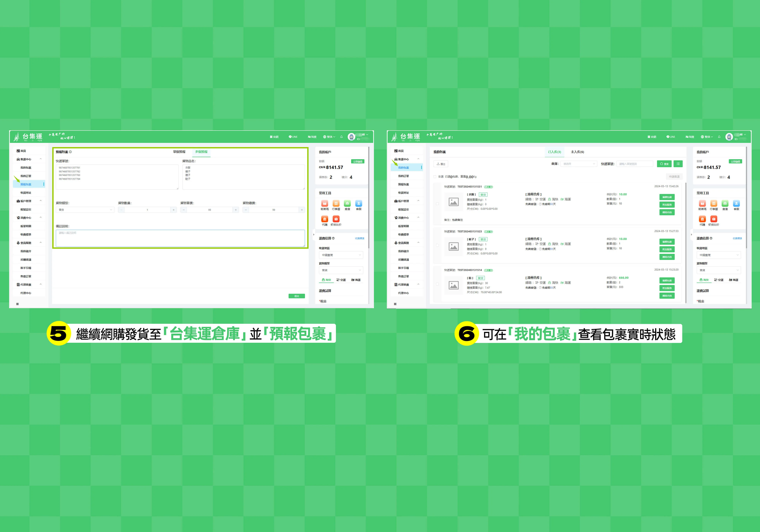Tick the 全選 select-all checkbox
The width and height of the screenshot is (760, 532).
tap(435, 177)
